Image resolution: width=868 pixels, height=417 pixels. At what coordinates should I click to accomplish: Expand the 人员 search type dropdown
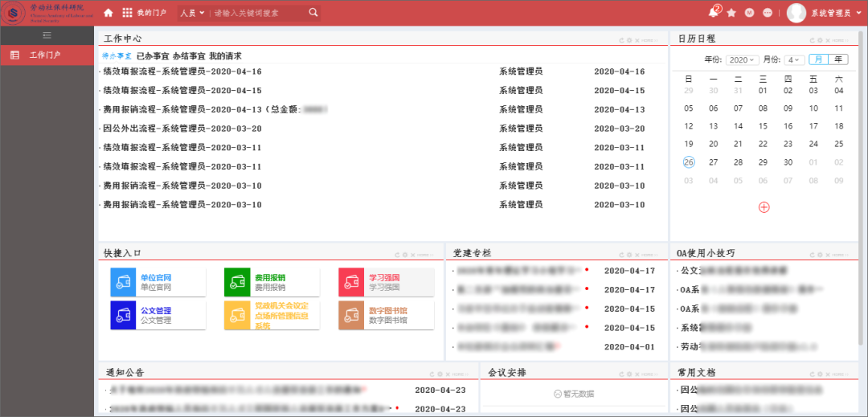point(192,13)
